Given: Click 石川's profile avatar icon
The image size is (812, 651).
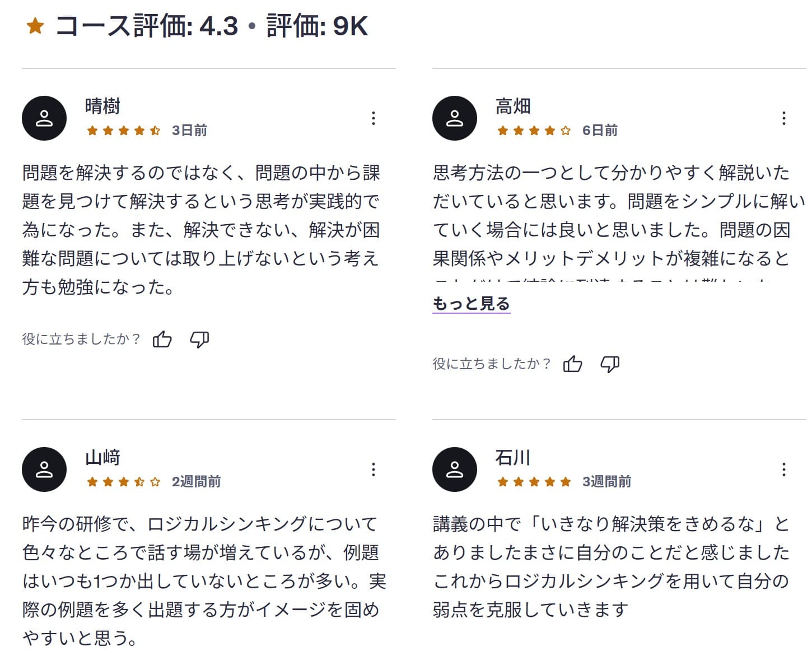Looking at the screenshot, I should pos(455,469).
